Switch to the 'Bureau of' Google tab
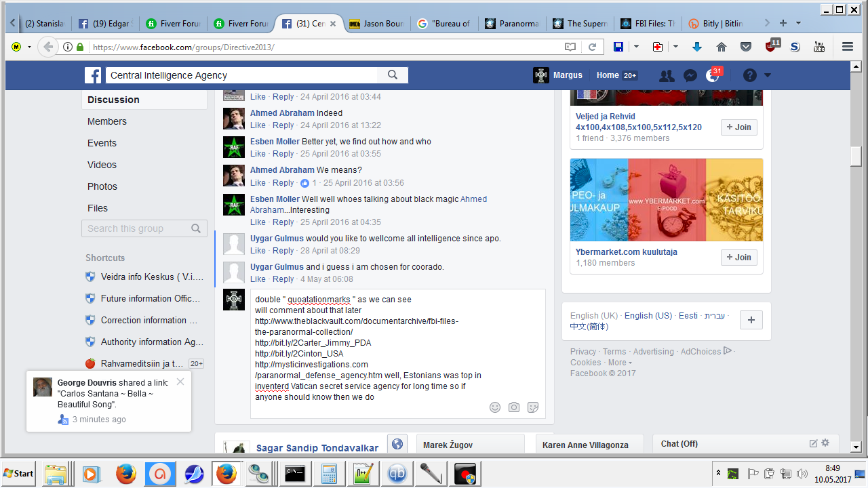 point(443,23)
